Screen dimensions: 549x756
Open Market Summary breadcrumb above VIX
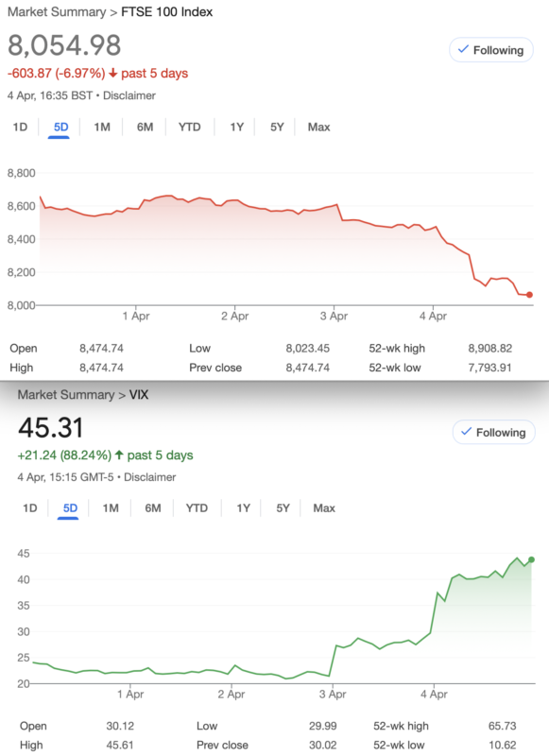click(66, 394)
